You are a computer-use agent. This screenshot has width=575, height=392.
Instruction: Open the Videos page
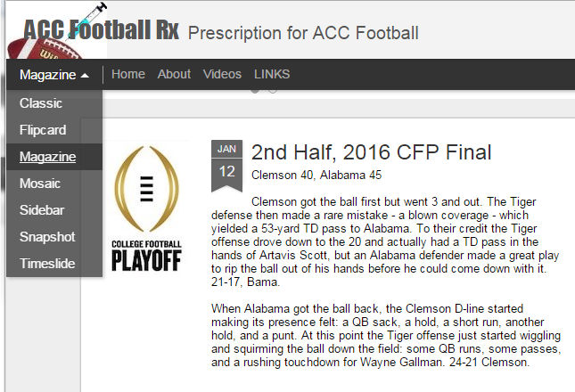pyautogui.click(x=222, y=75)
